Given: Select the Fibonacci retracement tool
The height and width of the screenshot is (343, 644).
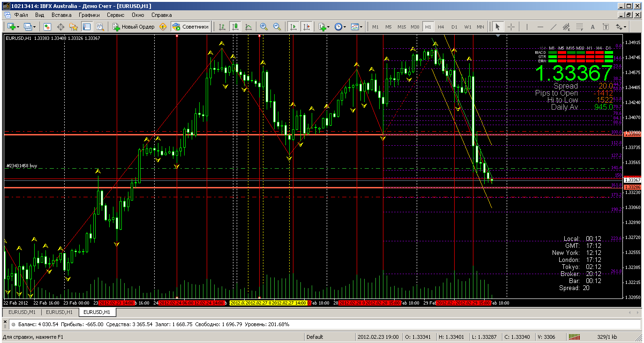Looking at the screenshot, I should pyautogui.click(x=579, y=27).
